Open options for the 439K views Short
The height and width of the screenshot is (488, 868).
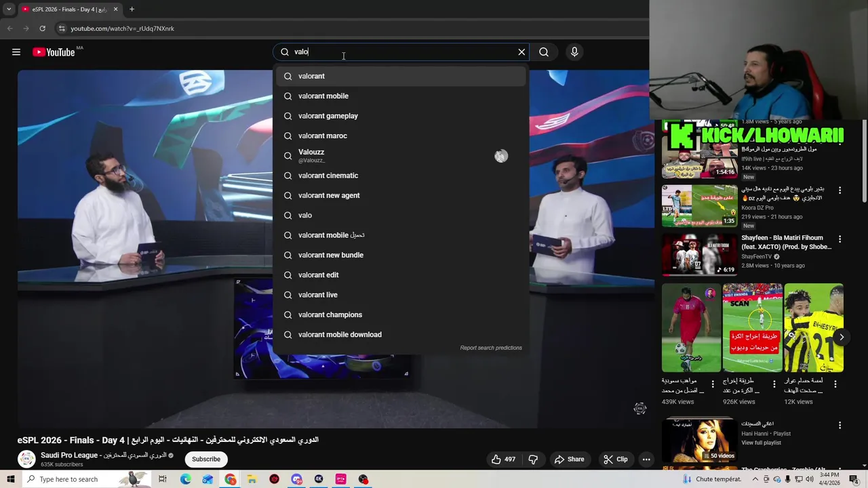pyautogui.click(x=713, y=384)
